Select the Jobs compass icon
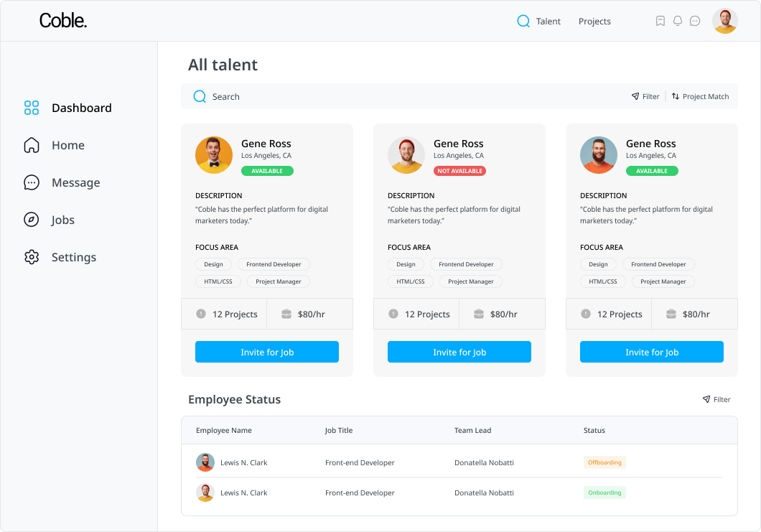The height and width of the screenshot is (532, 761). point(32,220)
